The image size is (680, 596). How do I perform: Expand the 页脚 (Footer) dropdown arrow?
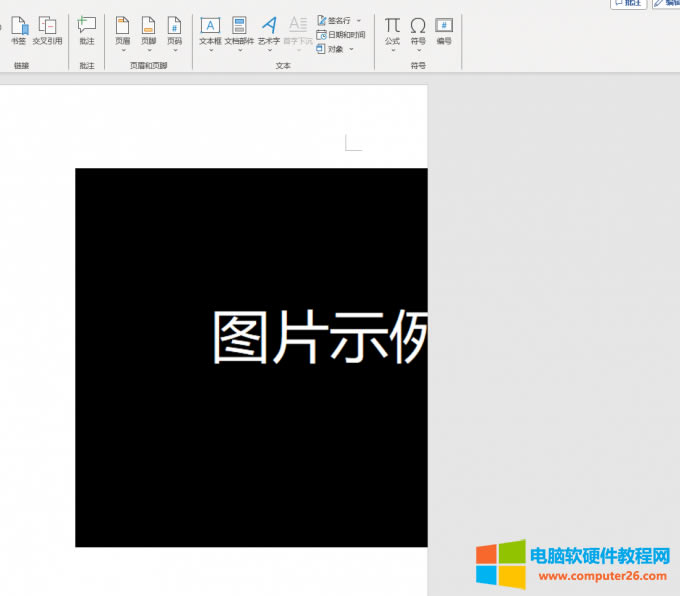(x=148, y=50)
